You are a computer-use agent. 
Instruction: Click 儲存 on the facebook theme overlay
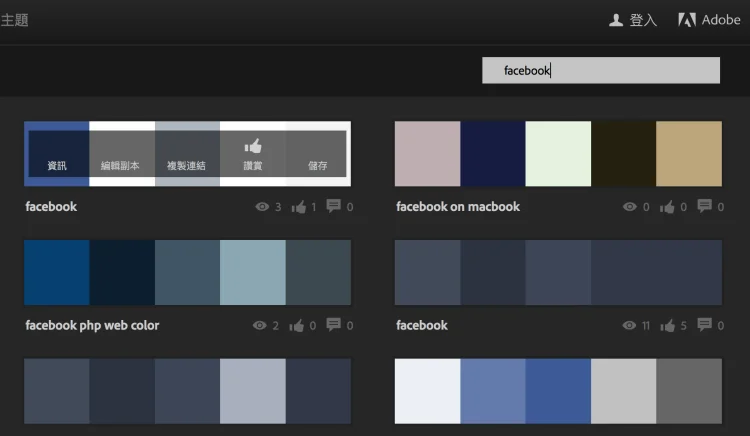(x=318, y=165)
